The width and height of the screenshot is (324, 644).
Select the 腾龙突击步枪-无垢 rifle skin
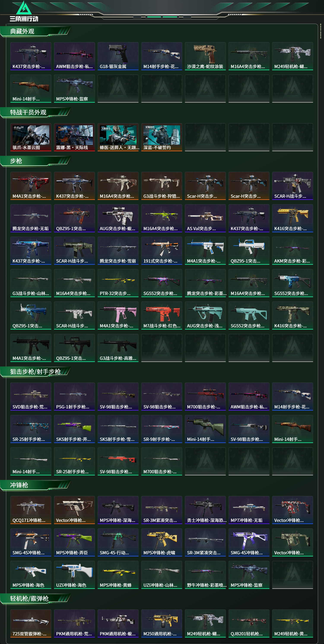pos(31,218)
